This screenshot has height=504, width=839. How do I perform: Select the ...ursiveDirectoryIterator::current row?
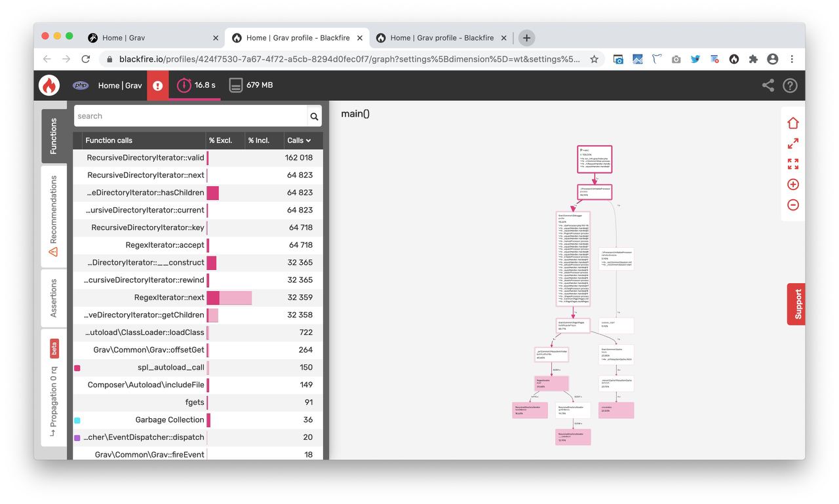[x=198, y=210]
